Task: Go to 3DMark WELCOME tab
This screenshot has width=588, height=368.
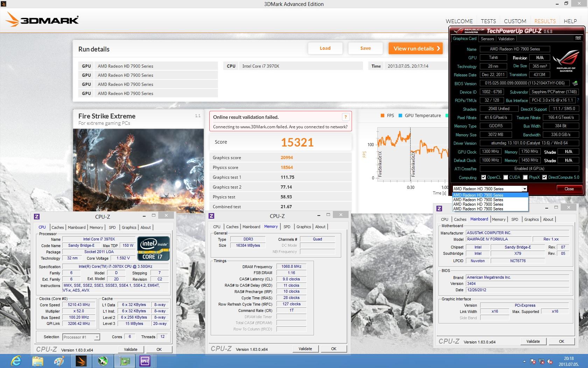Action: pos(459,21)
